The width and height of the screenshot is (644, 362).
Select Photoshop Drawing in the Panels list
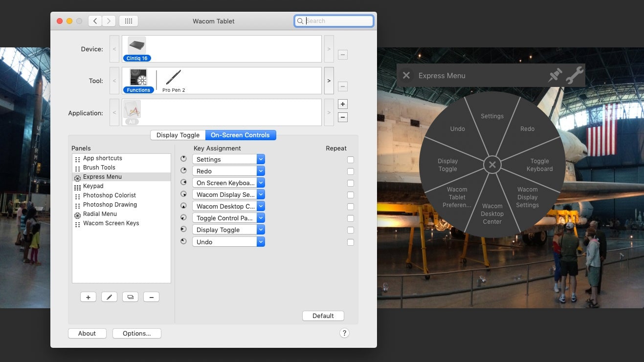click(110, 204)
